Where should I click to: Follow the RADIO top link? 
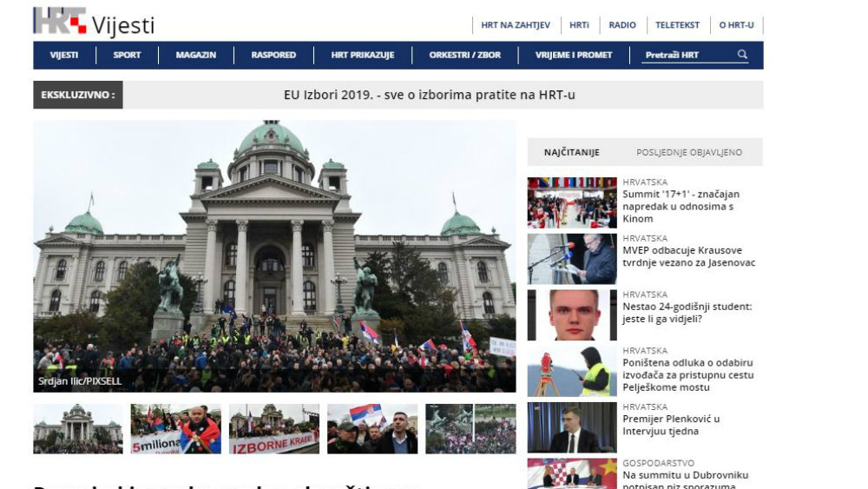[x=622, y=25]
